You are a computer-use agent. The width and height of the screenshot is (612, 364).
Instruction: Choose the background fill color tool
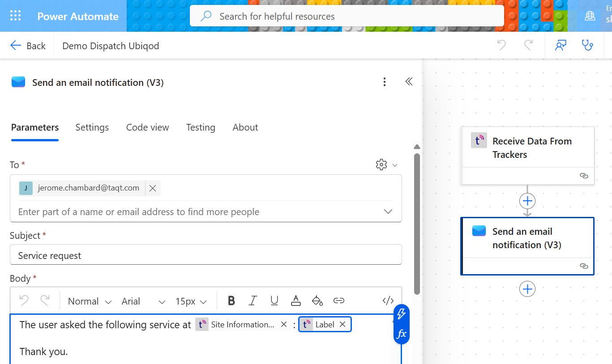317,301
